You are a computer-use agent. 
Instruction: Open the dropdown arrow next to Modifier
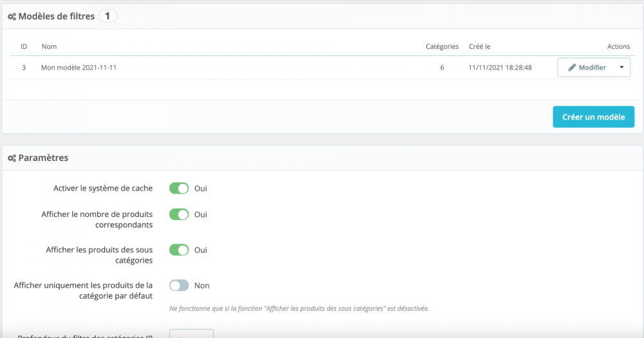click(621, 68)
